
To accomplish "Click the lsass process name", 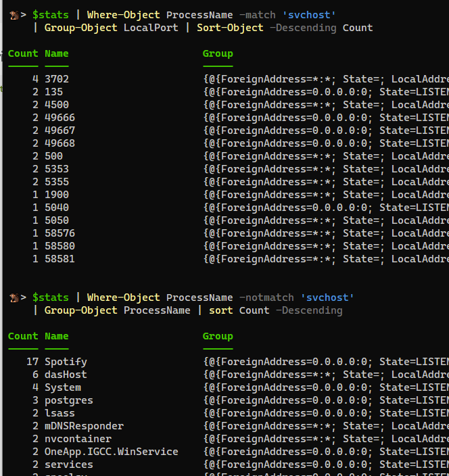I will (60, 413).
